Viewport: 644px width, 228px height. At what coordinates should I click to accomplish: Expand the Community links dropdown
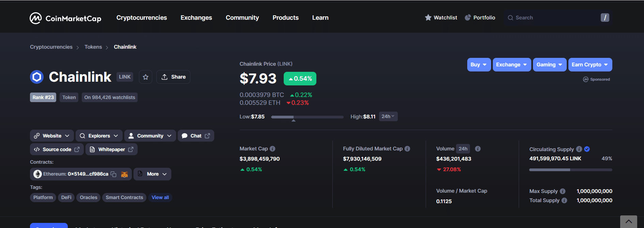click(150, 136)
